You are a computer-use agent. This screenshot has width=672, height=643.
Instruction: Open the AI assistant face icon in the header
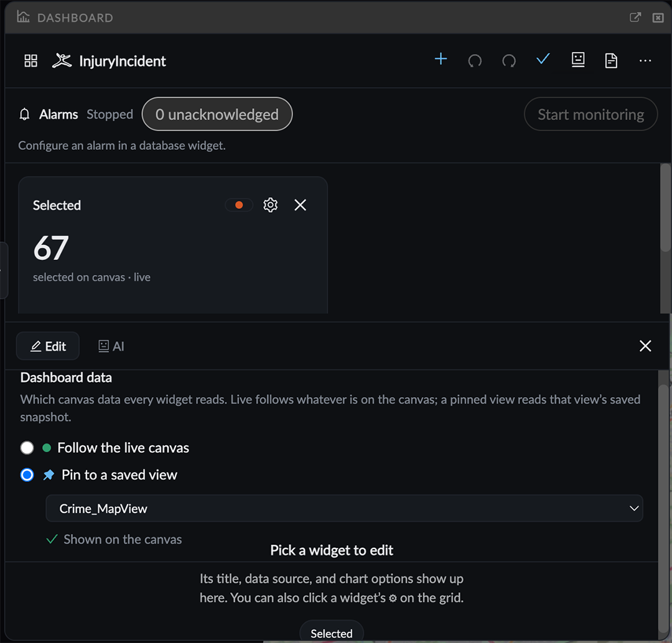tap(578, 60)
